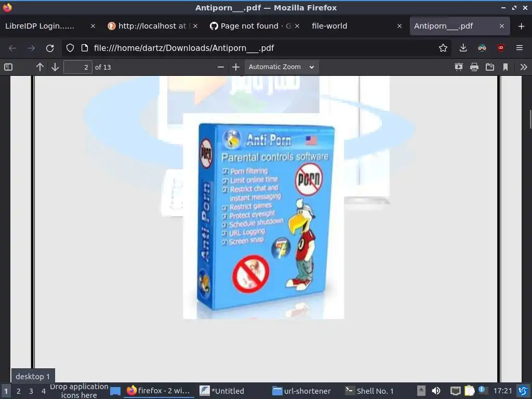Click the browser back arrow
The image size is (532, 399).
coord(12,48)
